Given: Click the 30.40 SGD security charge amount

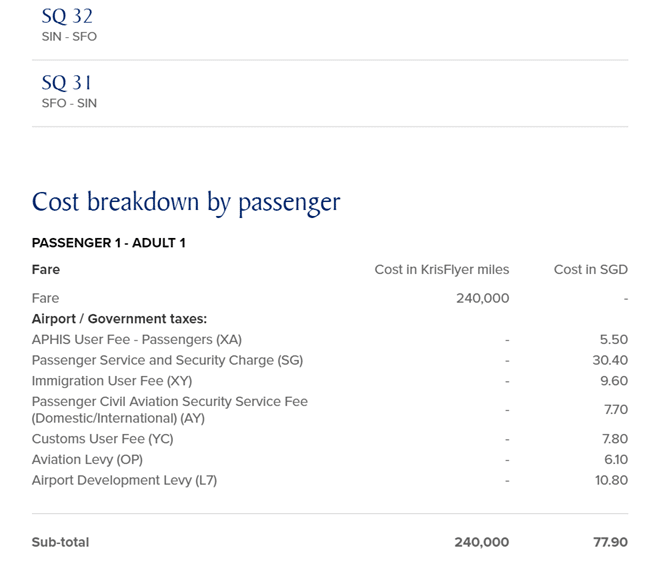Looking at the screenshot, I should pyautogui.click(x=610, y=361).
